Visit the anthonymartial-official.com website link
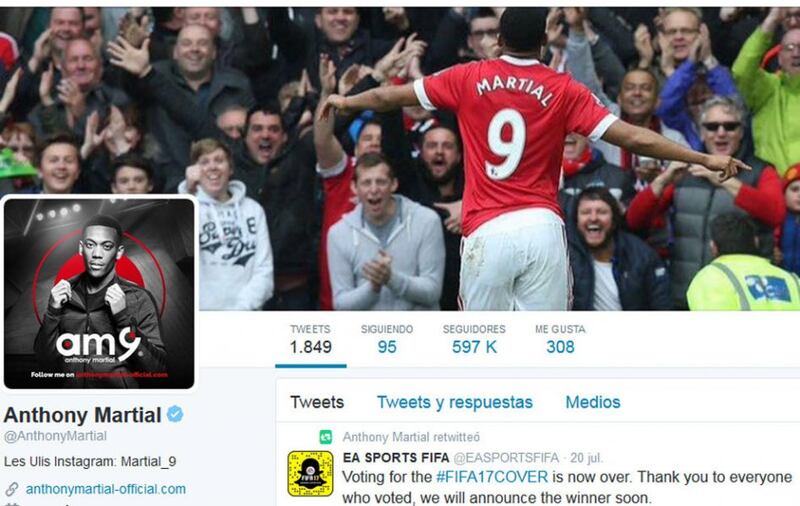Viewport: 800px width, 506px height. (106, 489)
